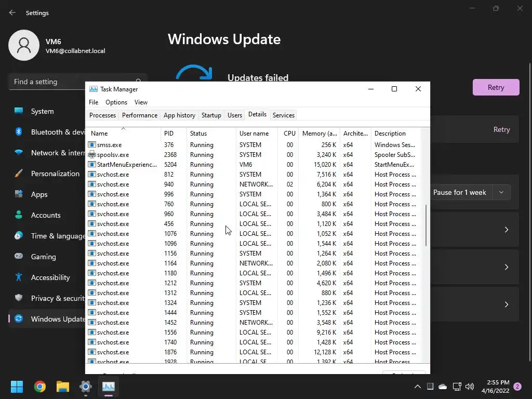The width and height of the screenshot is (532, 399).
Task: Open the input indicator tray icon
Action: point(430,387)
